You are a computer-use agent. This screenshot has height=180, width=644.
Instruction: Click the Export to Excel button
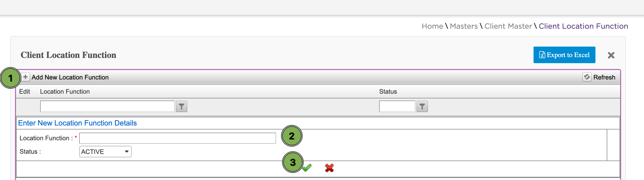564,55
